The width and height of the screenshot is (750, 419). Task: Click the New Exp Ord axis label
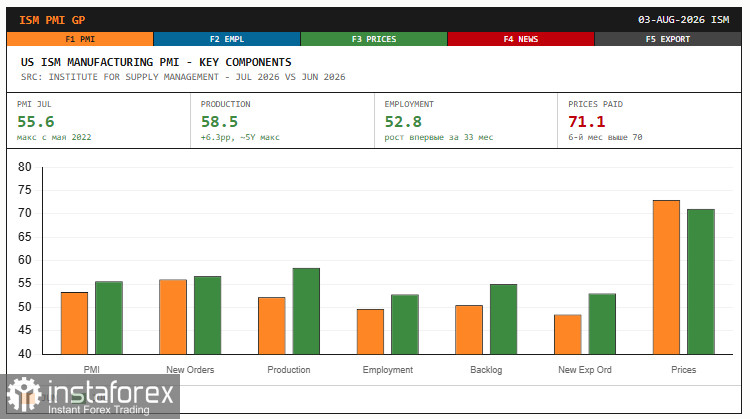(x=585, y=370)
